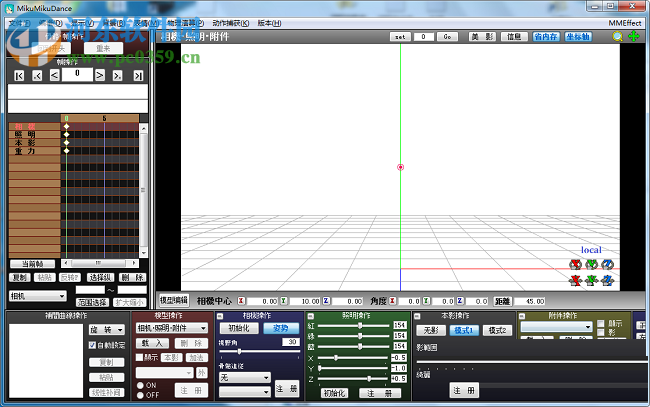Open the 旋转 interpolation dropdown
Screen dimensions: 650x407
click(107, 330)
